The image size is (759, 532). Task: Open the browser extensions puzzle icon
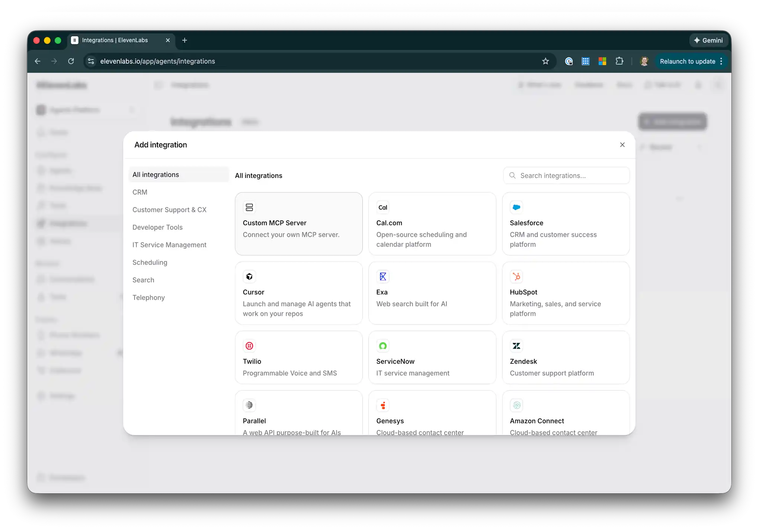point(619,61)
